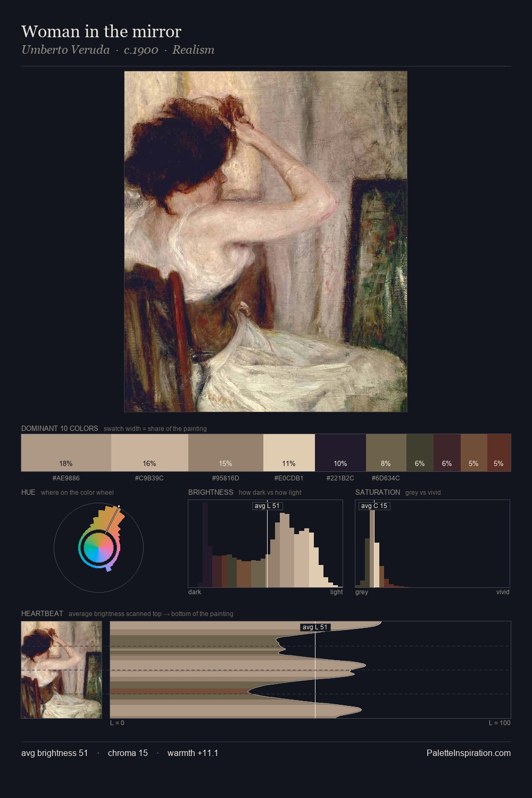Select the 15% swatch #95816D
The width and height of the screenshot is (532, 798).
[226, 453]
